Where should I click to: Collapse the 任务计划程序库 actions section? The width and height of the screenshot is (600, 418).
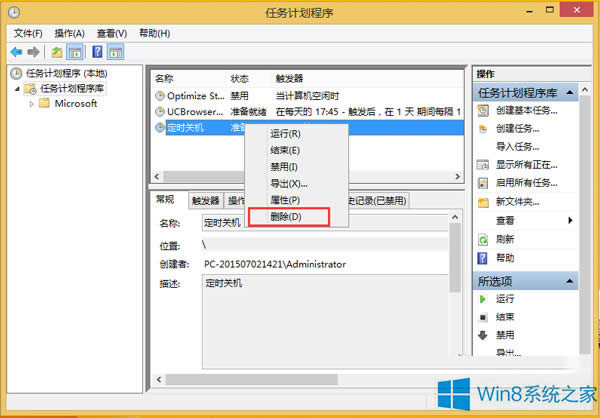[x=570, y=93]
